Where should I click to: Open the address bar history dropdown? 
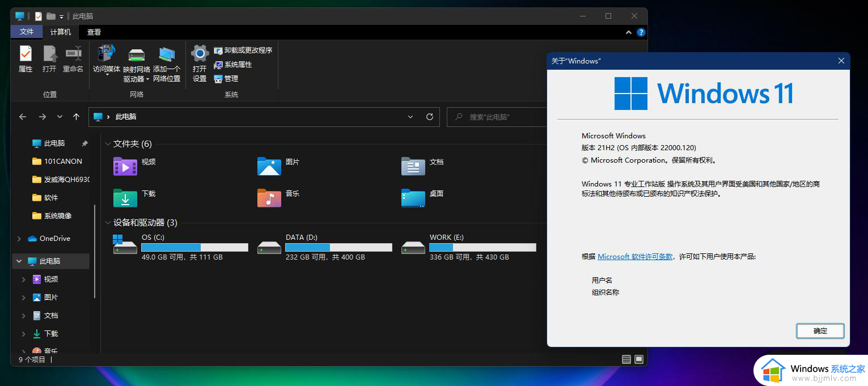tap(411, 117)
